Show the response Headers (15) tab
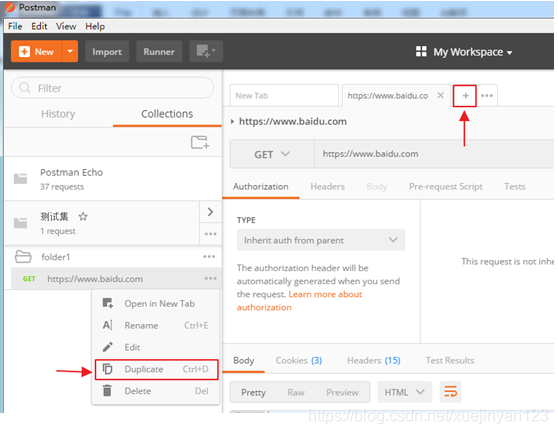 tap(374, 360)
